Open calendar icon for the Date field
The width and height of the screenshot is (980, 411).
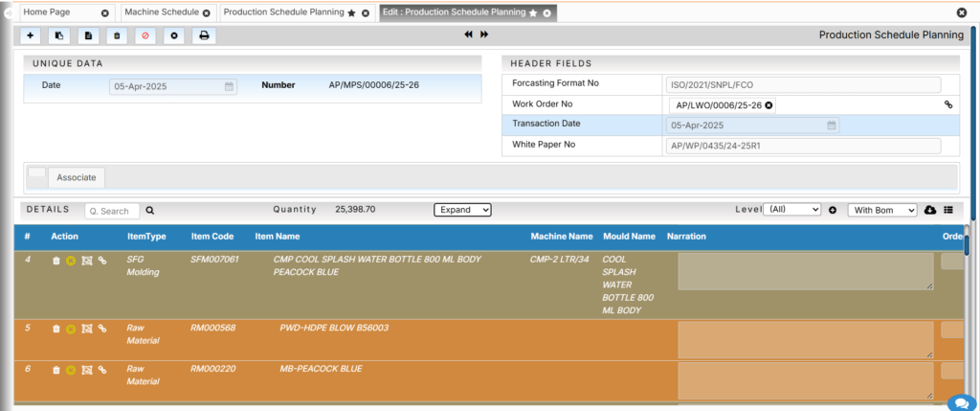[x=229, y=87]
